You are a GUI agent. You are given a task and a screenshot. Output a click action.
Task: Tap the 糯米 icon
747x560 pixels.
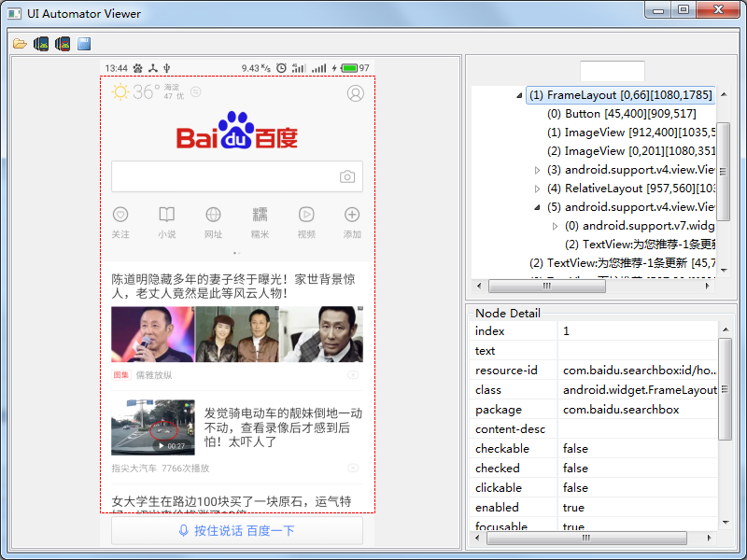tap(260, 215)
